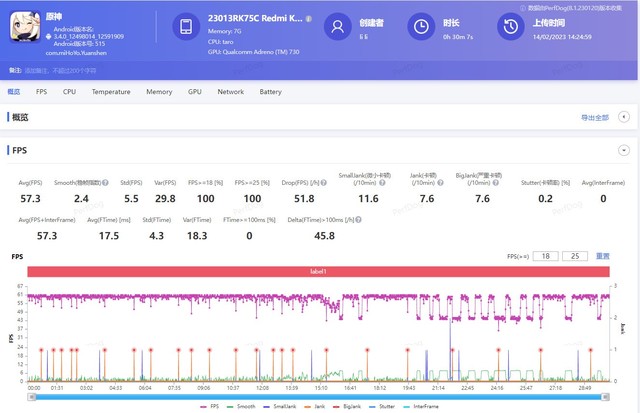Switch to the CPU tab
640x413 pixels.
coord(69,91)
